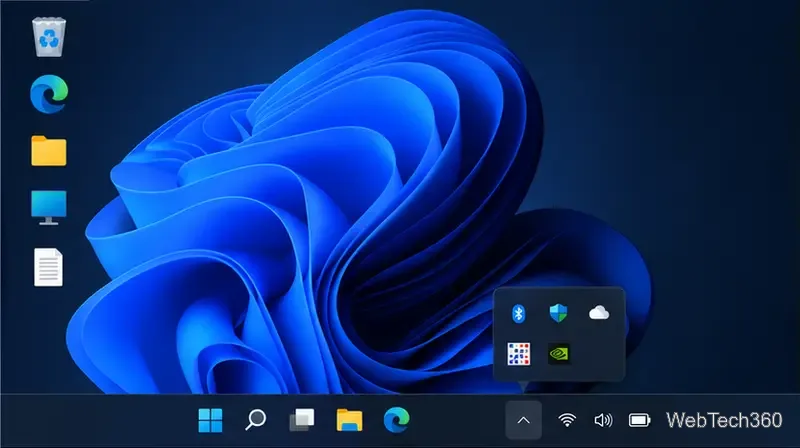Open the Recycle Bin desktop icon

[x=49, y=37]
